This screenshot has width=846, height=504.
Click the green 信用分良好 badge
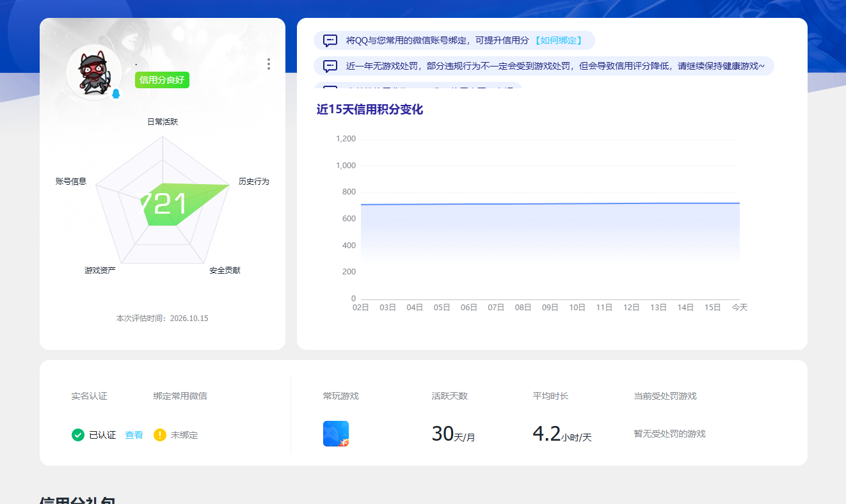[162, 80]
